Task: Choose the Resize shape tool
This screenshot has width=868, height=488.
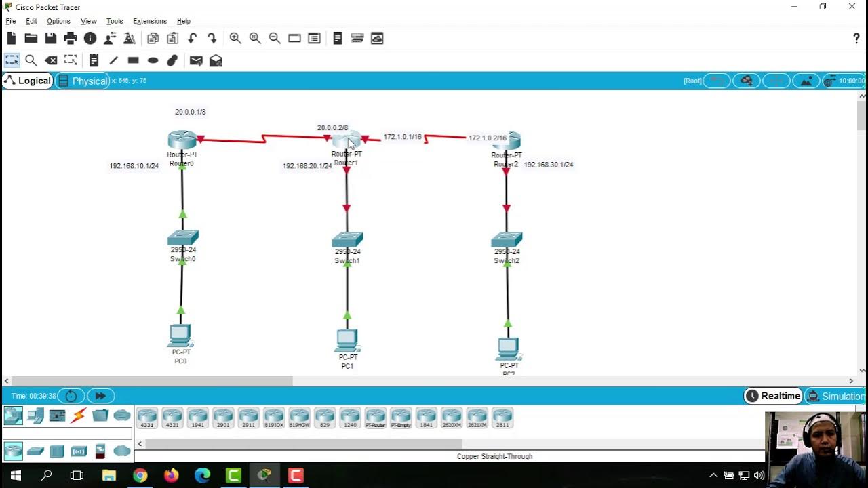Action: [71, 60]
